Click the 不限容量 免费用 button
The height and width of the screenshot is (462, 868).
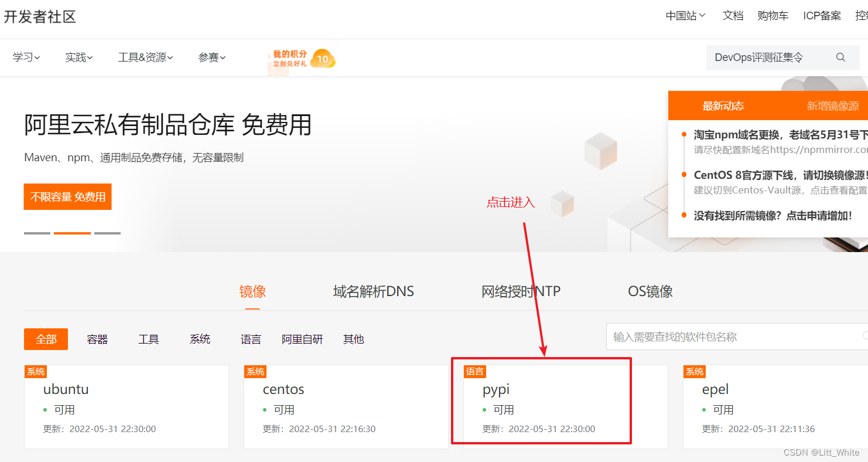(68, 197)
